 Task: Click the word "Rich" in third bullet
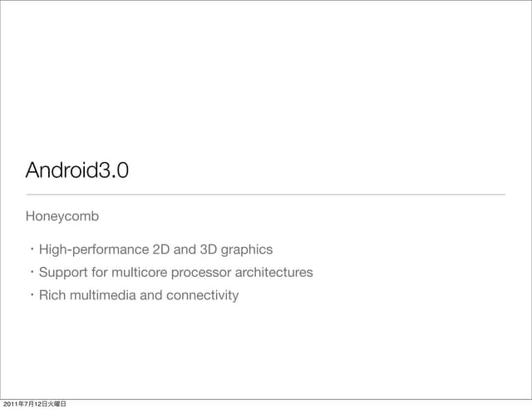click(52, 295)
